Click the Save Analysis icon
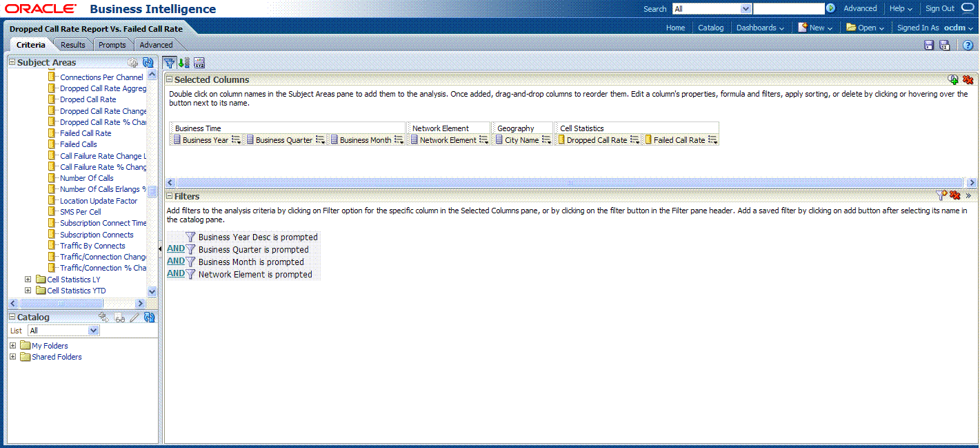 click(x=929, y=46)
